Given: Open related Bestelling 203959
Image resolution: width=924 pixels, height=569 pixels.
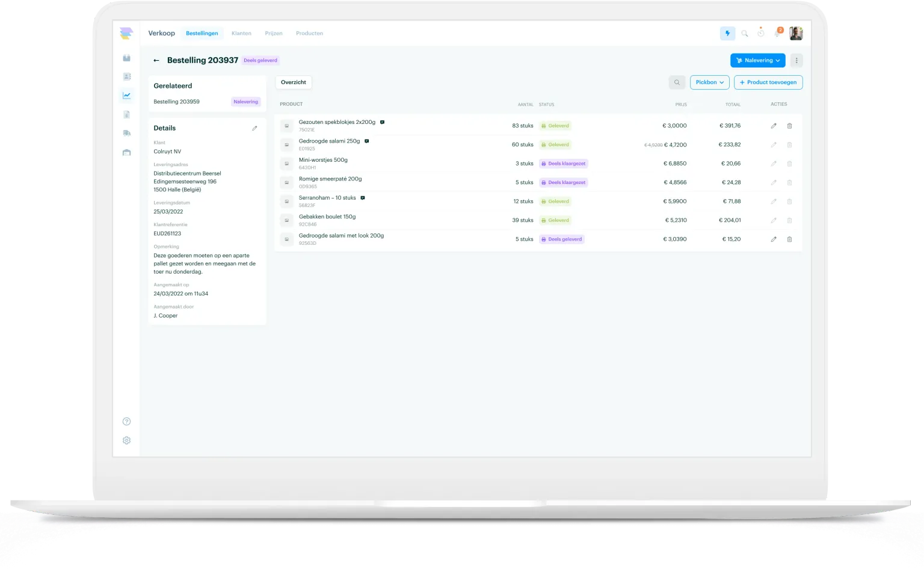Looking at the screenshot, I should 177,102.
